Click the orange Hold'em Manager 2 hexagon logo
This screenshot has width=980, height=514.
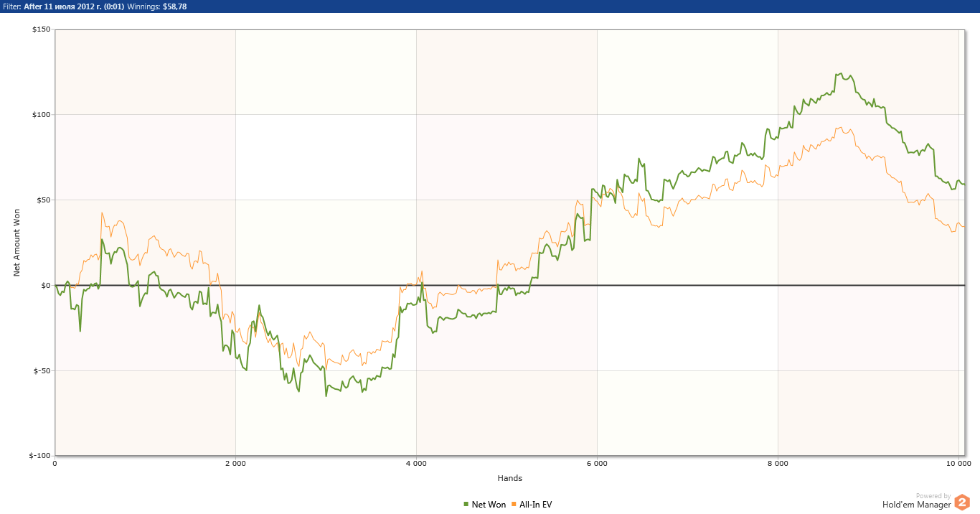coord(962,503)
